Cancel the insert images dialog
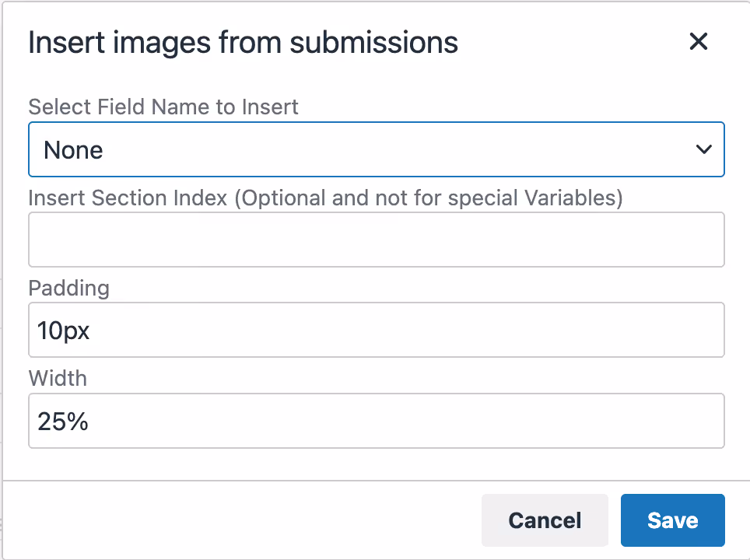This screenshot has width=750, height=560. [545, 520]
